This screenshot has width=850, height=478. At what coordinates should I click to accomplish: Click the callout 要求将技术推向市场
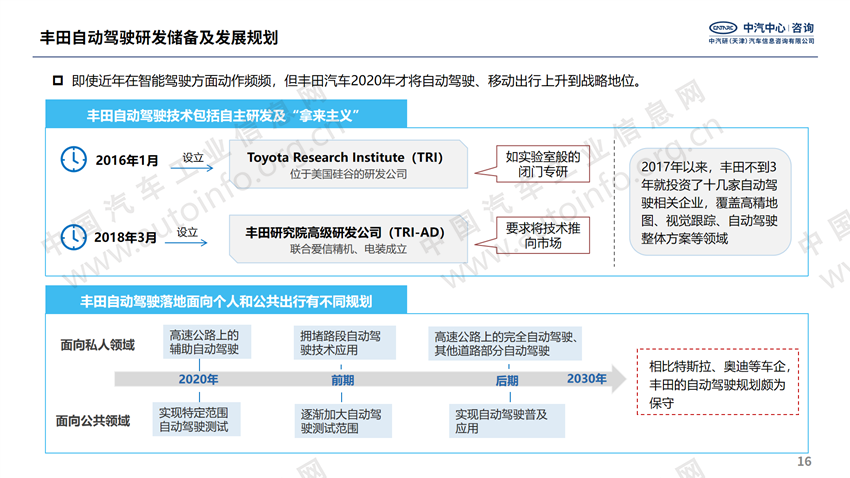[x=543, y=235]
